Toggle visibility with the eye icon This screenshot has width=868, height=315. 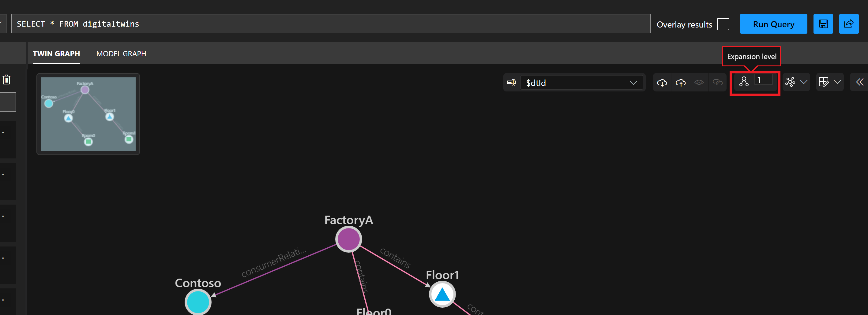(x=699, y=82)
